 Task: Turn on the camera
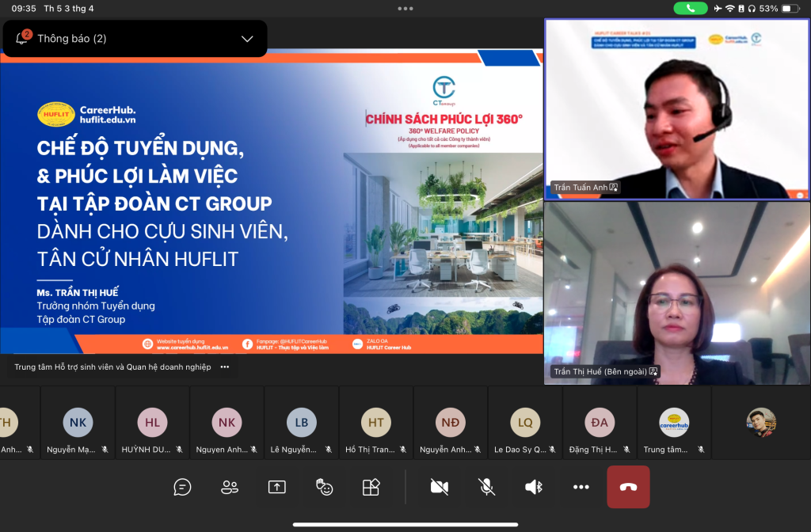[439, 487]
